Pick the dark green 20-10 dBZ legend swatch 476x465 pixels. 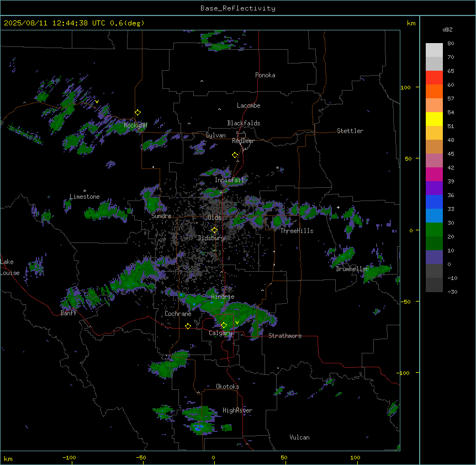(434, 244)
